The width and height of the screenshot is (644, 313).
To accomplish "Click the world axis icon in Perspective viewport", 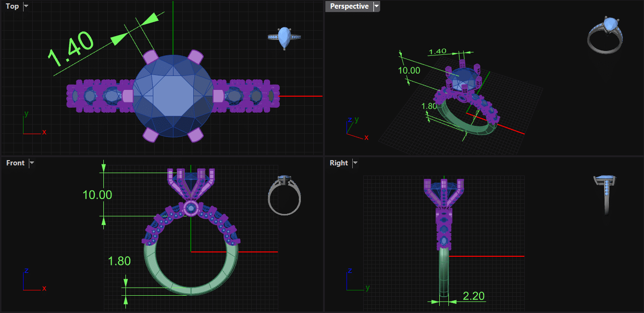I will (x=356, y=127).
